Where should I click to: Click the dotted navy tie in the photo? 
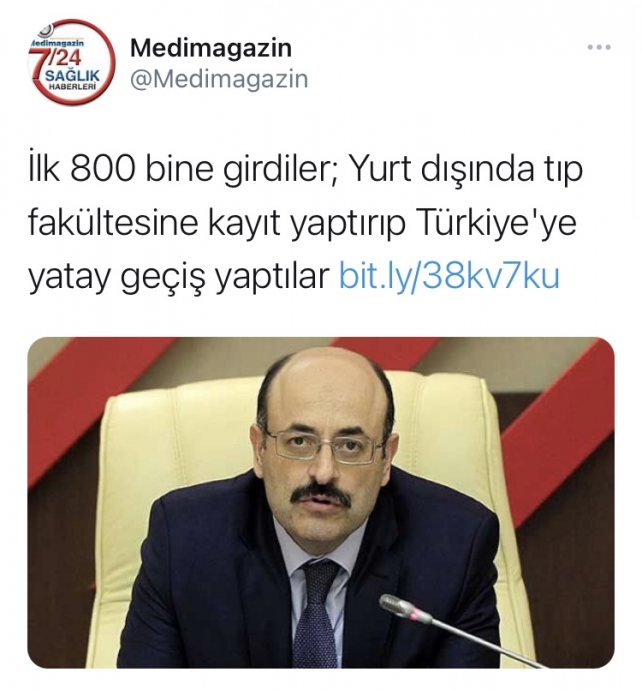[315, 614]
